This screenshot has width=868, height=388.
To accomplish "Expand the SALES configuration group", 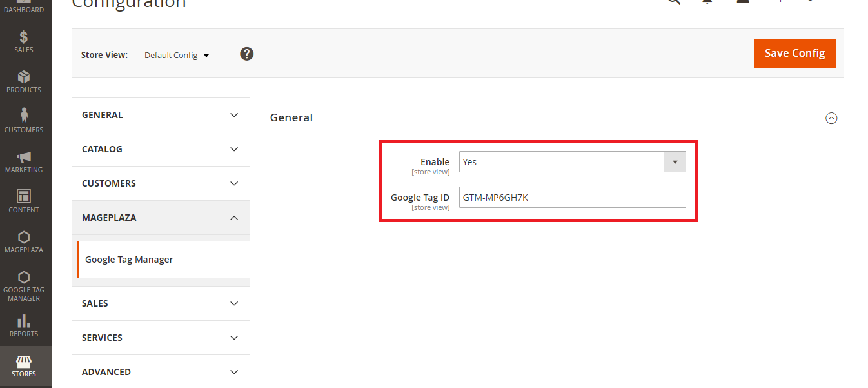I will coord(161,303).
